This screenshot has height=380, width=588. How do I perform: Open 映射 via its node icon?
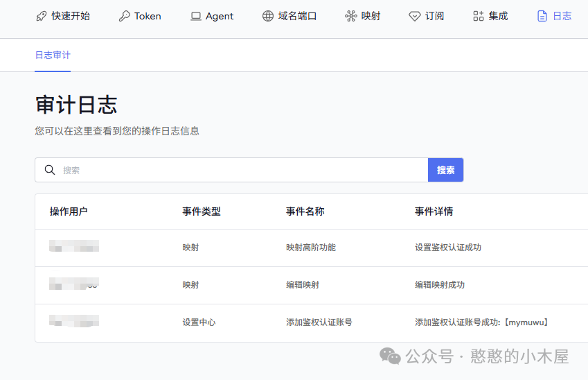pyautogui.click(x=350, y=16)
